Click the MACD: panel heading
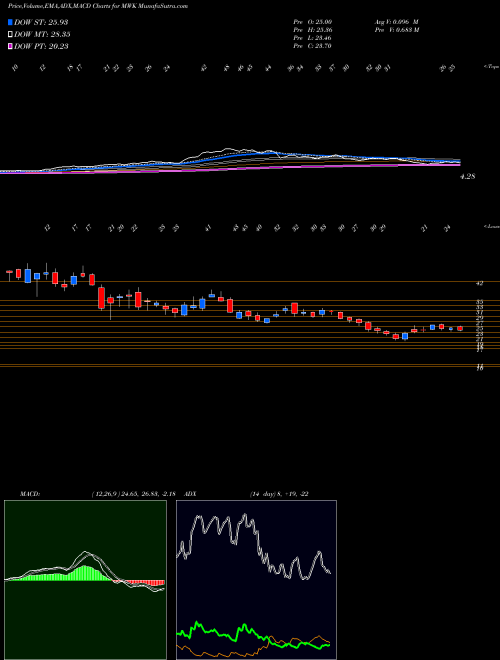This screenshot has width=500, height=660. (x=29, y=494)
